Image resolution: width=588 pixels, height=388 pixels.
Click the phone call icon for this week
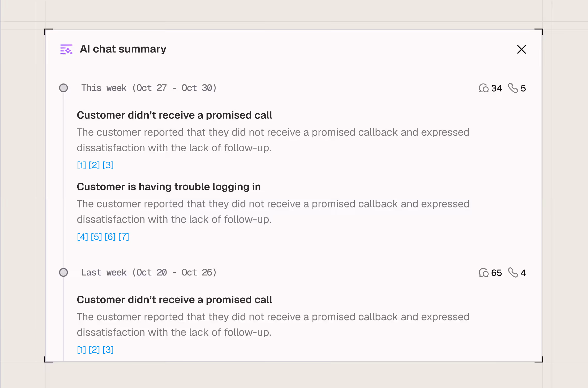point(513,88)
